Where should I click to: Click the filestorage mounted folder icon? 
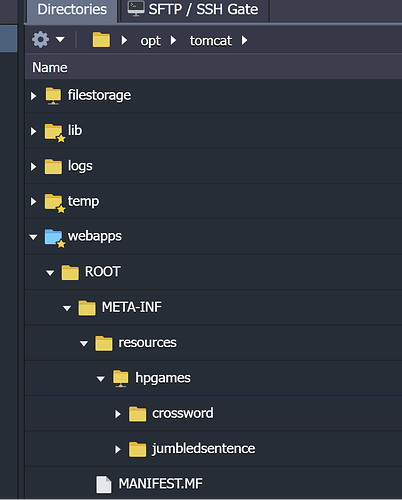coord(53,96)
